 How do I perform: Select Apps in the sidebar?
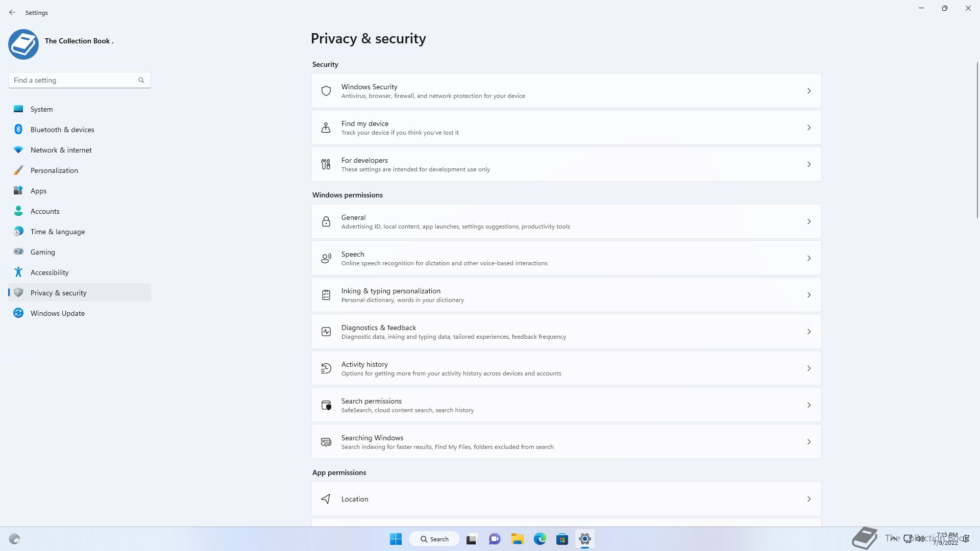tap(80, 190)
